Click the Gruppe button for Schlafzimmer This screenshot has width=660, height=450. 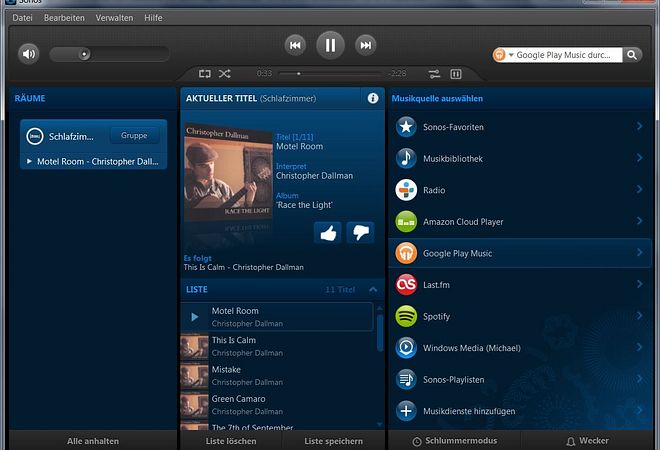click(x=134, y=136)
